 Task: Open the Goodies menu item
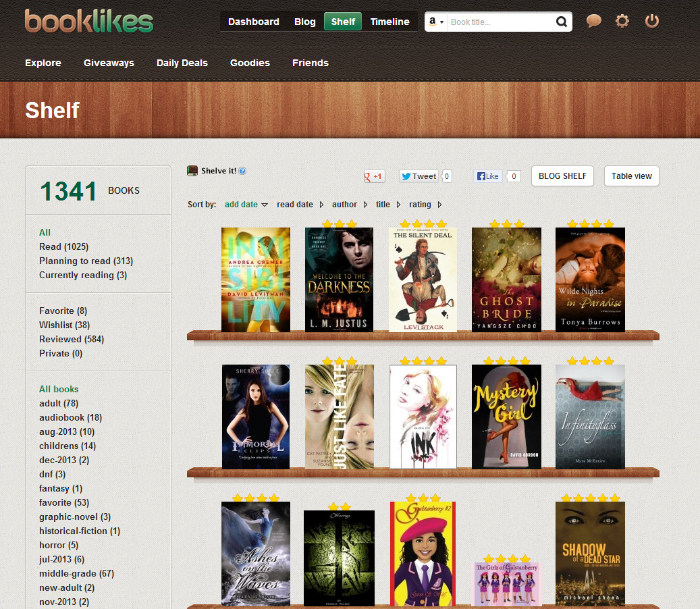pos(250,63)
